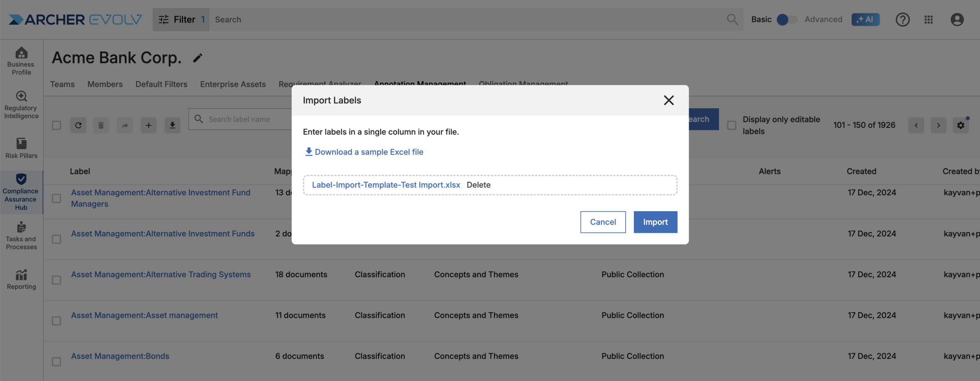The image size is (980, 381).
Task: Click the pencil icon beside Acme Bank Corp.
Action: pyautogui.click(x=197, y=58)
